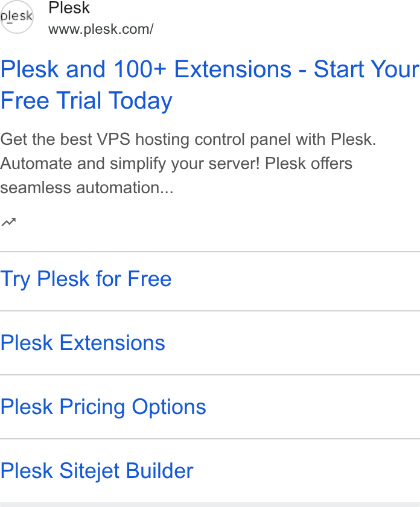
Task: Click the circular Plesk logo icon
Action: tap(16, 17)
